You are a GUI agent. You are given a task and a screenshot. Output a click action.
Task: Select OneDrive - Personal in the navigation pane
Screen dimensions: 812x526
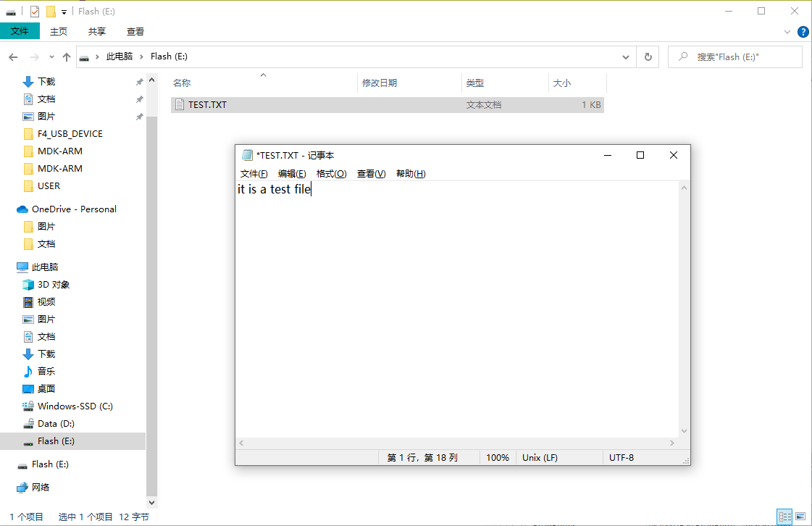[74, 209]
